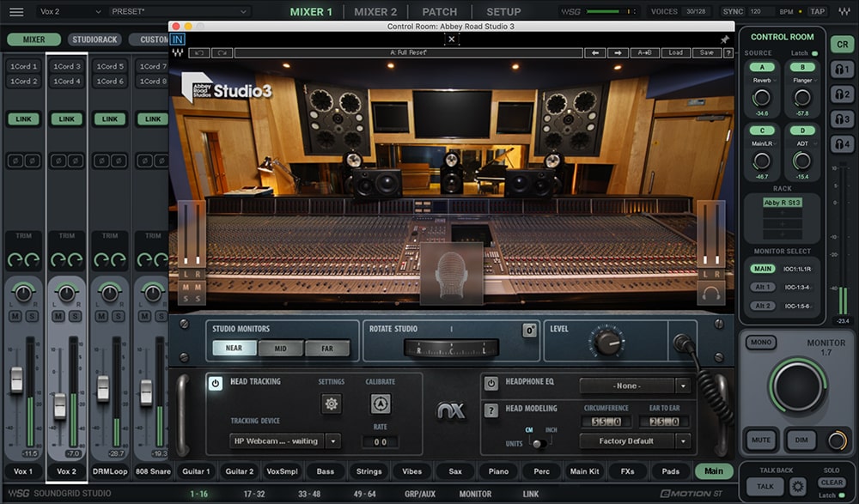Switch to the MIXER 2 tab
This screenshot has height=504, width=859.
375,11
